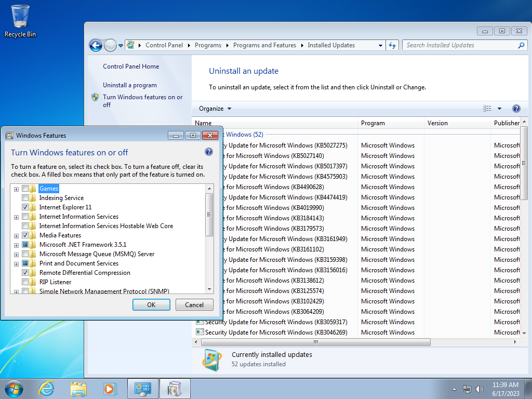Image resolution: width=532 pixels, height=399 pixels.
Task: Click the network tray icon
Action: (467, 389)
